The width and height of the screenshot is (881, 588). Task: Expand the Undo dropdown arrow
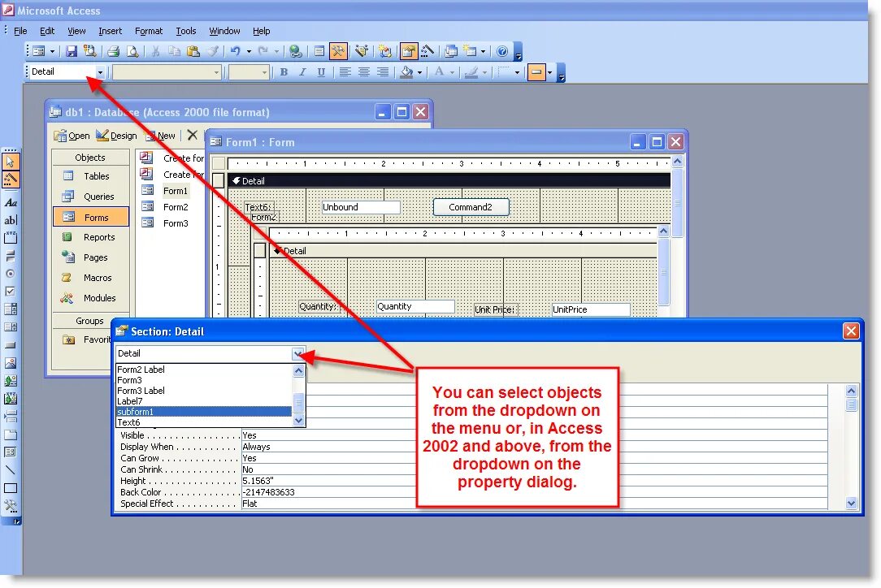coord(249,52)
